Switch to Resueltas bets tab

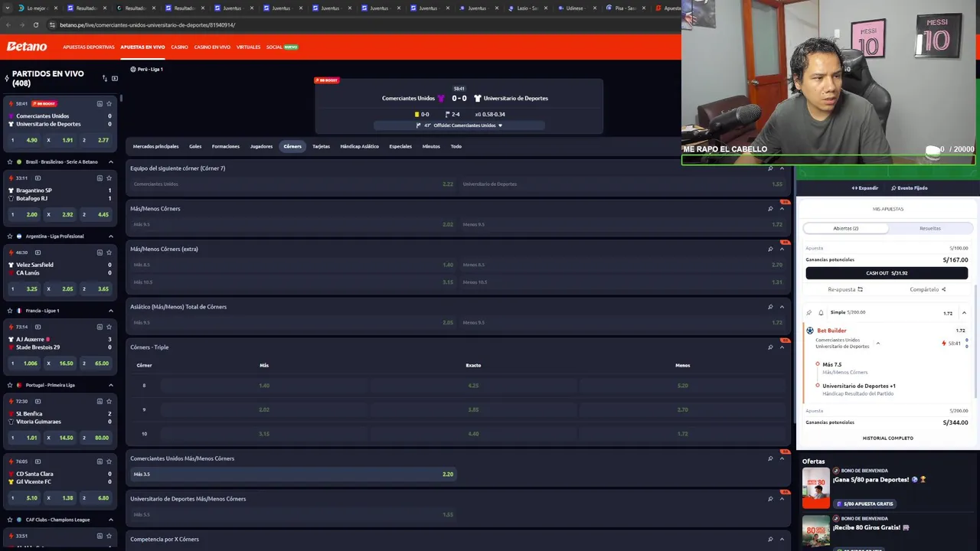tap(929, 228)
